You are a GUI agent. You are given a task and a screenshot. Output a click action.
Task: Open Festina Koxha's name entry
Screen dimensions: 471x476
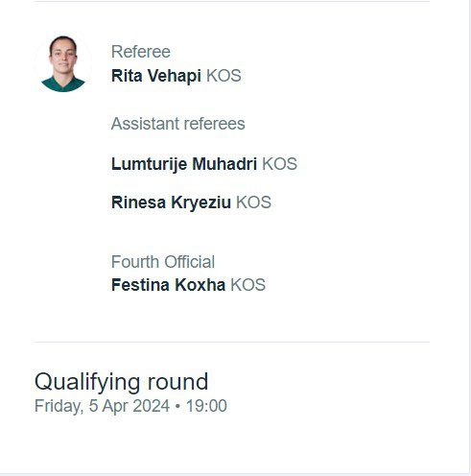point(168,285)
